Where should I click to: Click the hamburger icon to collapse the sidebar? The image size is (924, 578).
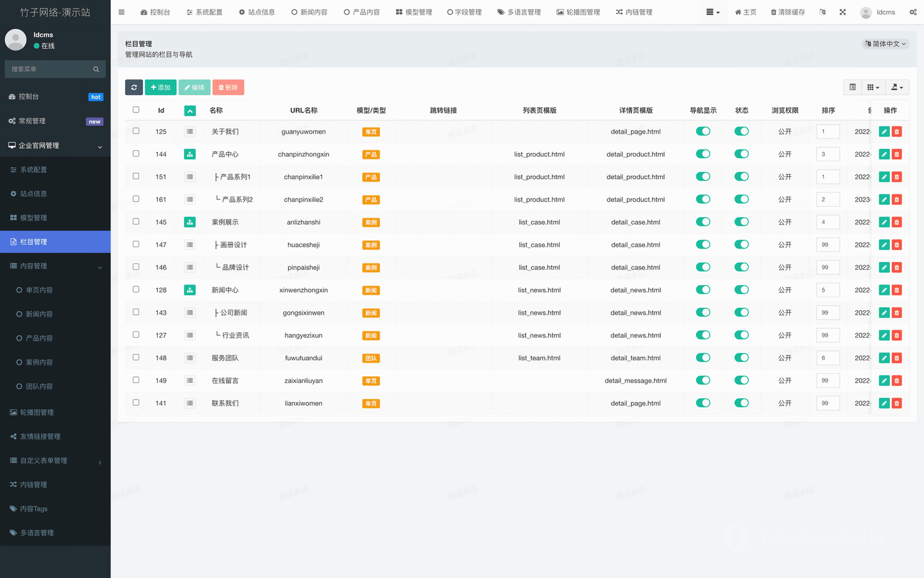(x=121, y=12)
